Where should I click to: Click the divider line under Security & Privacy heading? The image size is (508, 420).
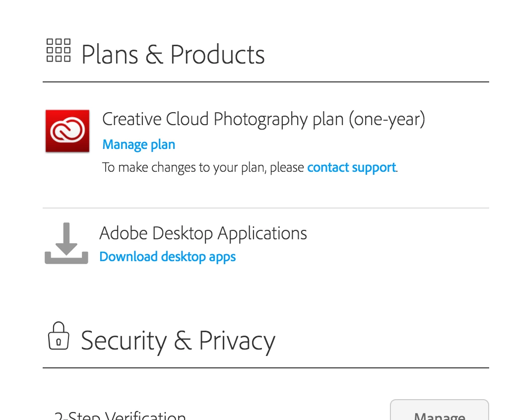point(266,368)
